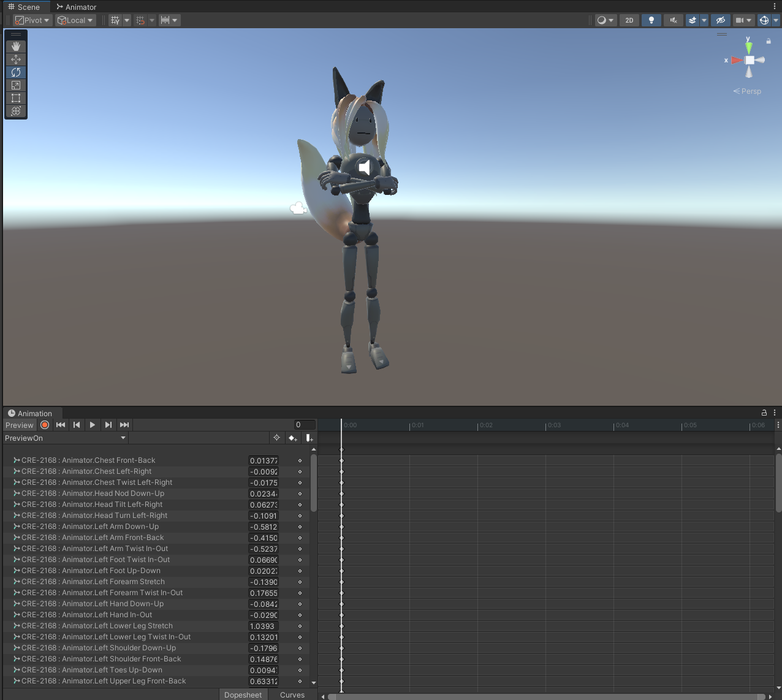Viewport: 782px width, 700px height.
Task: Click the dopesheet vertical scrollbar
Action: tap(778, 482)
